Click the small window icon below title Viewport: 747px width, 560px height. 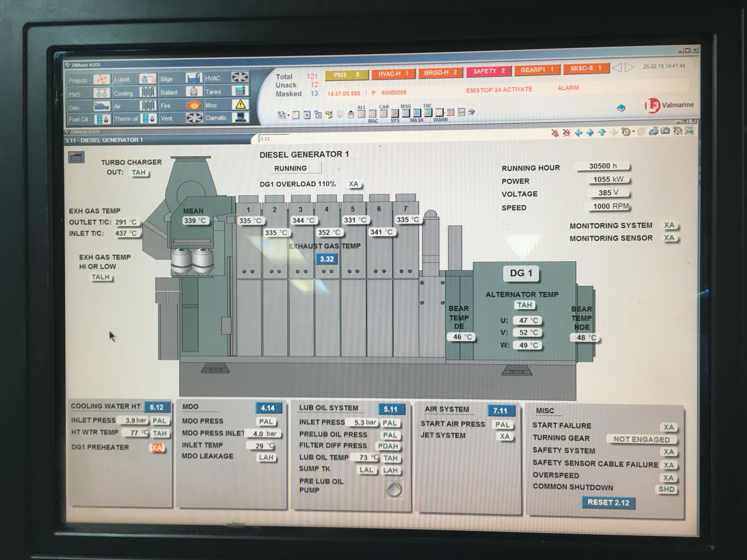tap(76, 157)
